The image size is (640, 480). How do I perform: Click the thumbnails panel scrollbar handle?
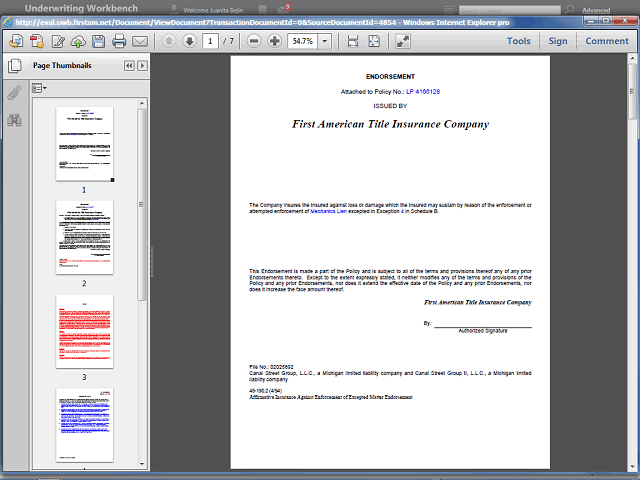[142, 204]
